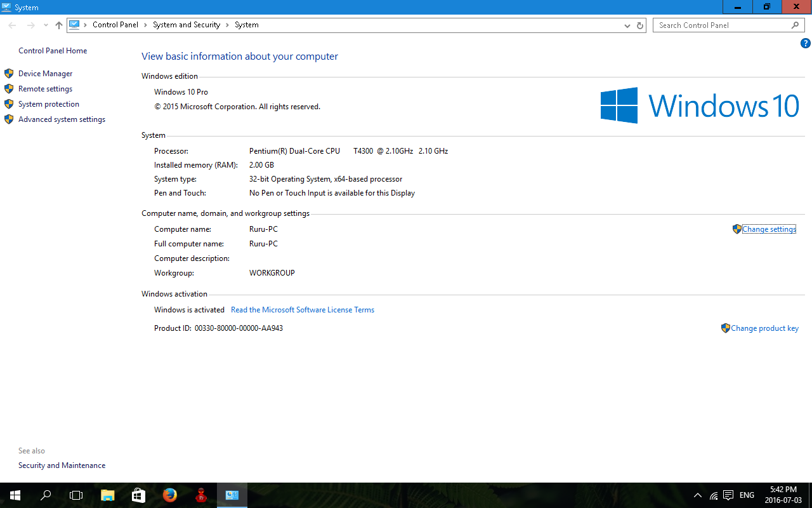Screen dimensions: 812x508
Task: Click the blue Help question mark icon
Action: point(806,44)
